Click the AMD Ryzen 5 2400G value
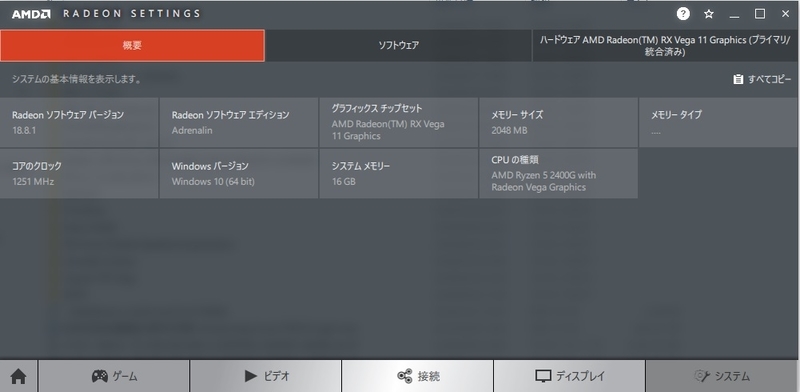Screen dimensions: 800x392 544,181
